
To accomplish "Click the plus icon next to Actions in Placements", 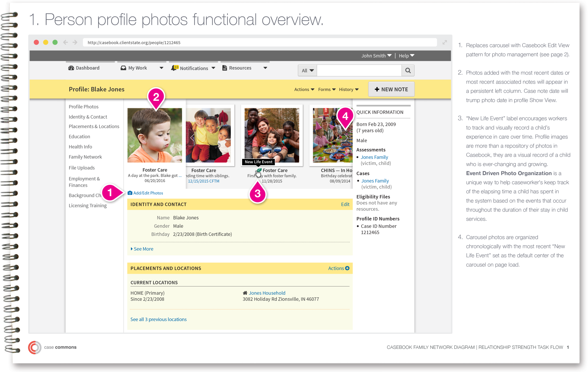I will 347,268.
